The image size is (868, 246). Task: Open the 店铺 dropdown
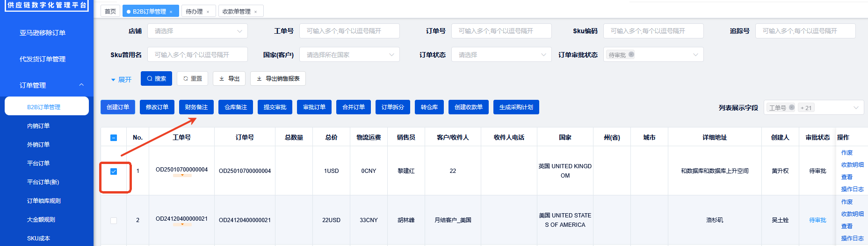point(197,31)
